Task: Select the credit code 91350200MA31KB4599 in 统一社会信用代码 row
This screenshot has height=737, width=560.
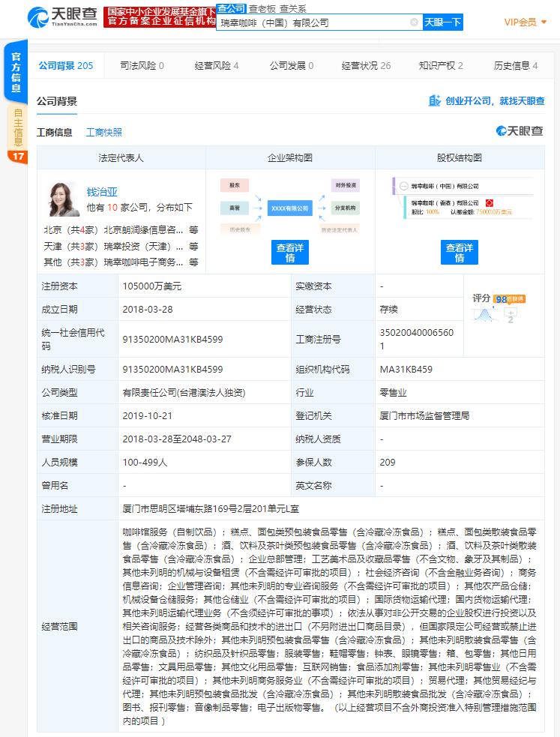Action: (x=172, y=340)
